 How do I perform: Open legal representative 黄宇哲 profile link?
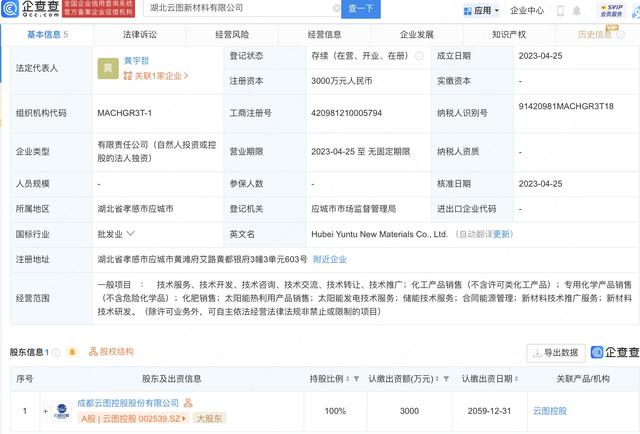pos(136,60)
